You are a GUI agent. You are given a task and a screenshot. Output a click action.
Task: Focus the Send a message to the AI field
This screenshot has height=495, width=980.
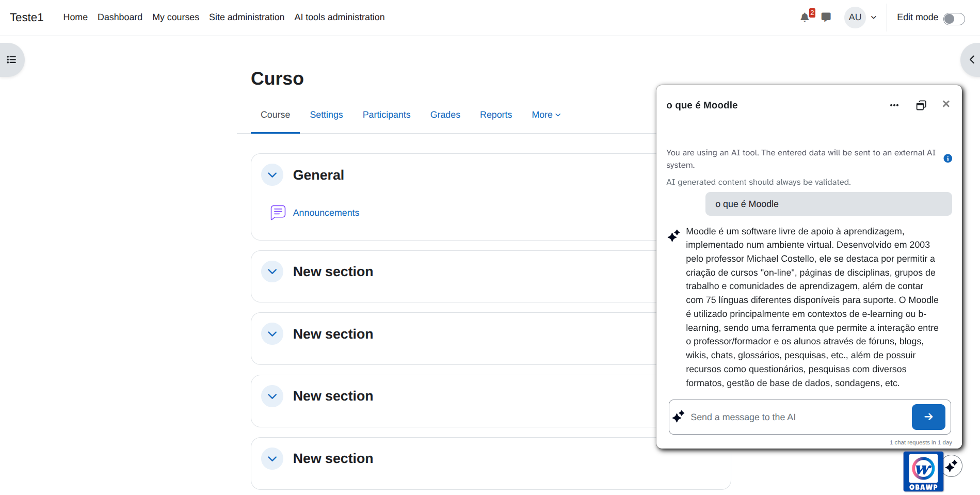tap(798, 417)
